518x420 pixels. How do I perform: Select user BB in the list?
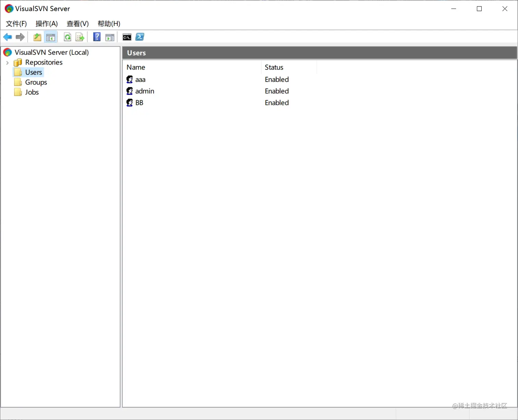point(139,103)
